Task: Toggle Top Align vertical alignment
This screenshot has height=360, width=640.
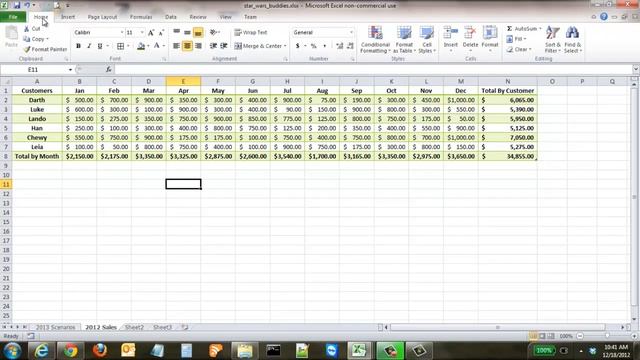Action: pos(176,32)
